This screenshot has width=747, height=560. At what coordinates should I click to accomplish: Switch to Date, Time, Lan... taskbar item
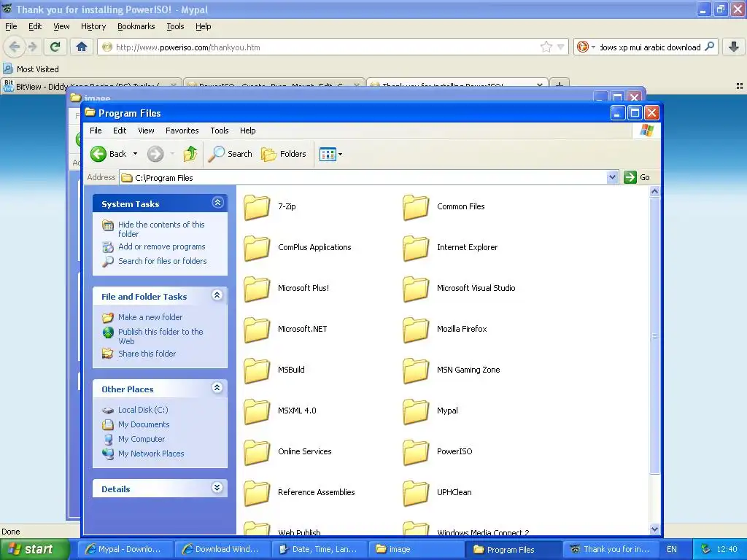(318, 549)
